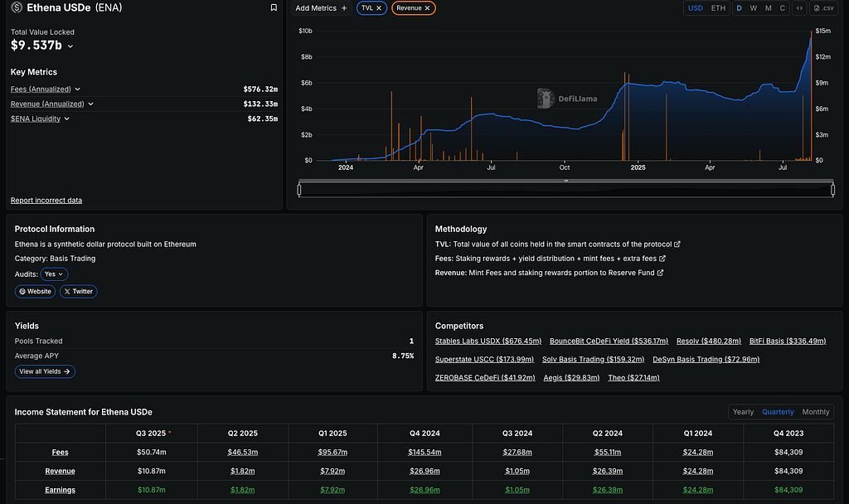The image size is (849, 504).
Task: Open the embed chart code icon
Action: coord(799,8)
